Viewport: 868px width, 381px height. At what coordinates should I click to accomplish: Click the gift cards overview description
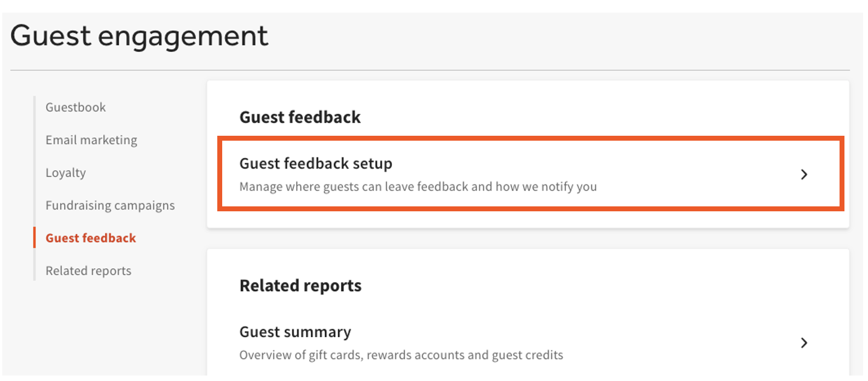click(x=401, y=355)
